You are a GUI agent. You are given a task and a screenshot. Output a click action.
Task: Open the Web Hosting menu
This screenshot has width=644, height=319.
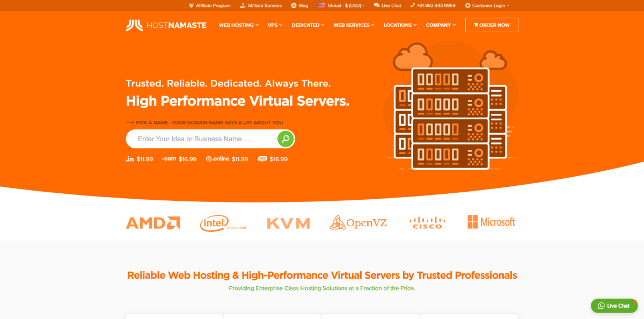tap(238, 25)
